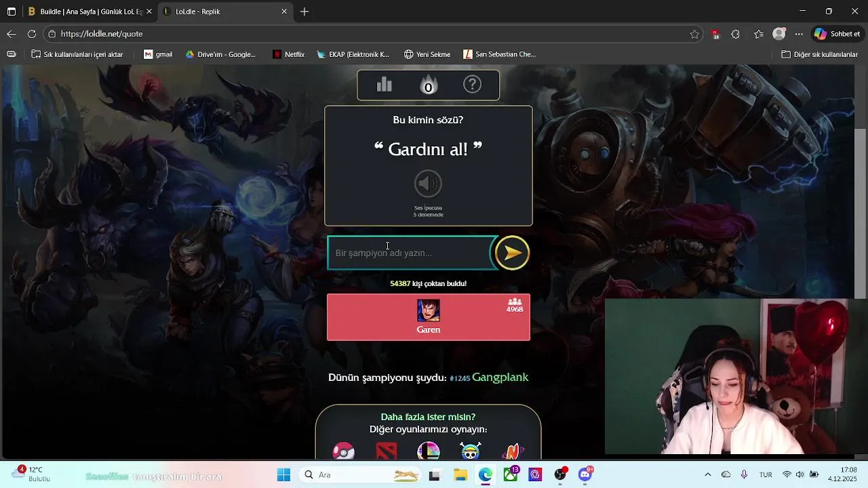Open the red N game icon

point(513,451)
